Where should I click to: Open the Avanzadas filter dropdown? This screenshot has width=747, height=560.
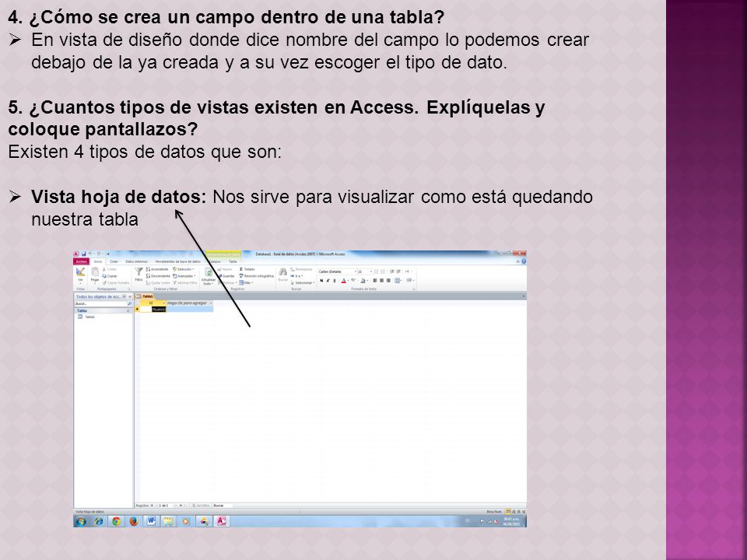[x=184, y=276]
